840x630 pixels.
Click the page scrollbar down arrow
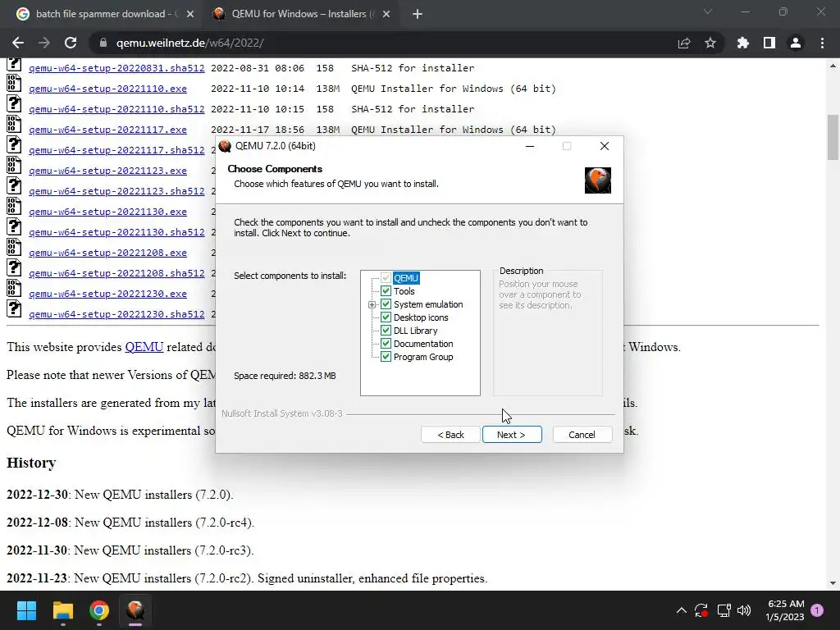833,583
